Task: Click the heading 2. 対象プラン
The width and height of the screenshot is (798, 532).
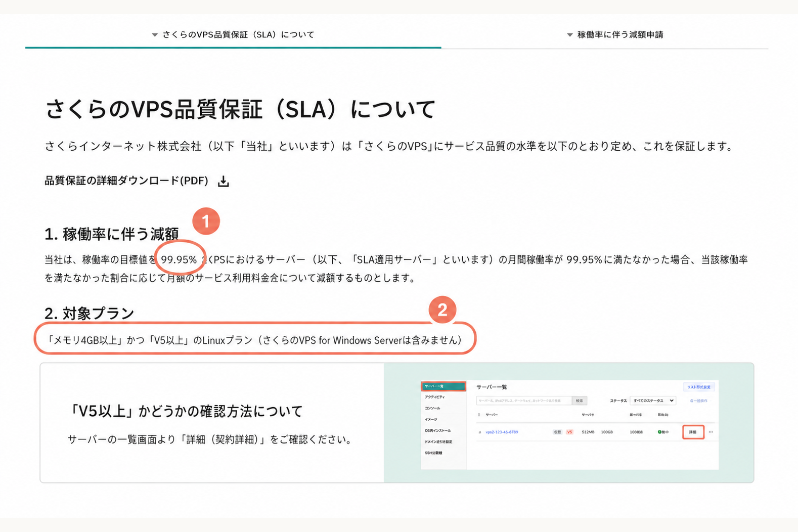Action: point(90,314)
